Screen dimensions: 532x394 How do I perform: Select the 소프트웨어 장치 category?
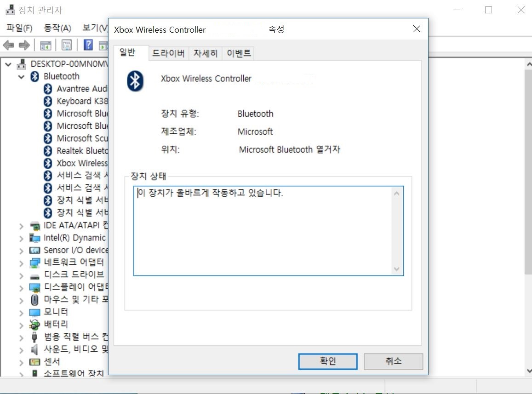tap(74, 373)
